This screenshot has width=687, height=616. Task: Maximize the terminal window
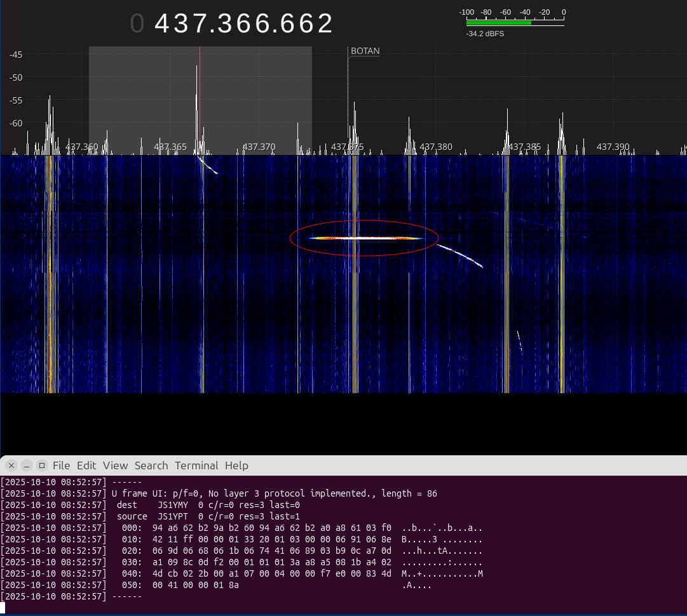42,465
